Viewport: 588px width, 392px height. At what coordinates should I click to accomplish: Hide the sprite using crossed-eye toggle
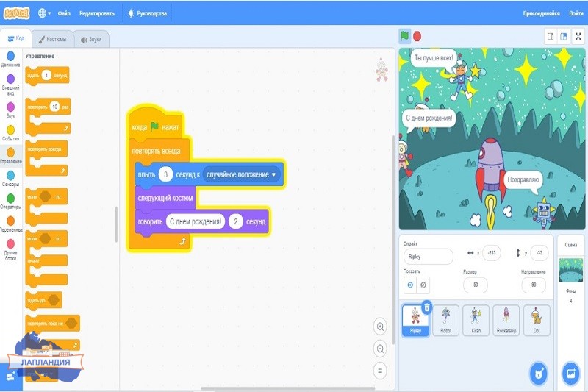click(423, 285)
